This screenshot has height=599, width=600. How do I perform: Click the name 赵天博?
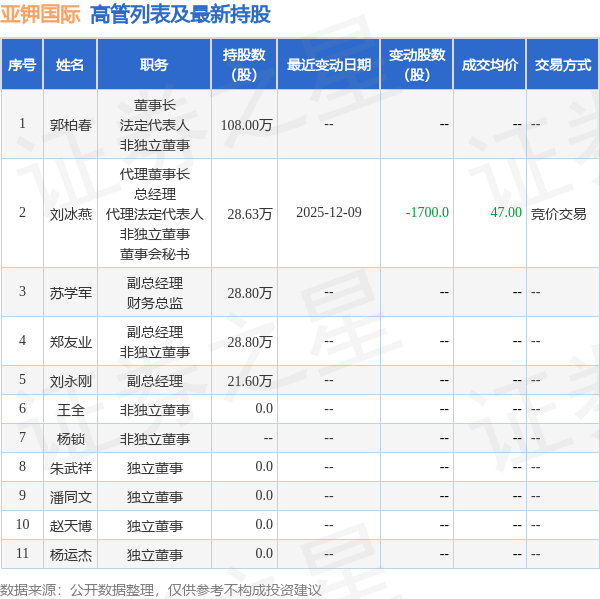point(71,526)
